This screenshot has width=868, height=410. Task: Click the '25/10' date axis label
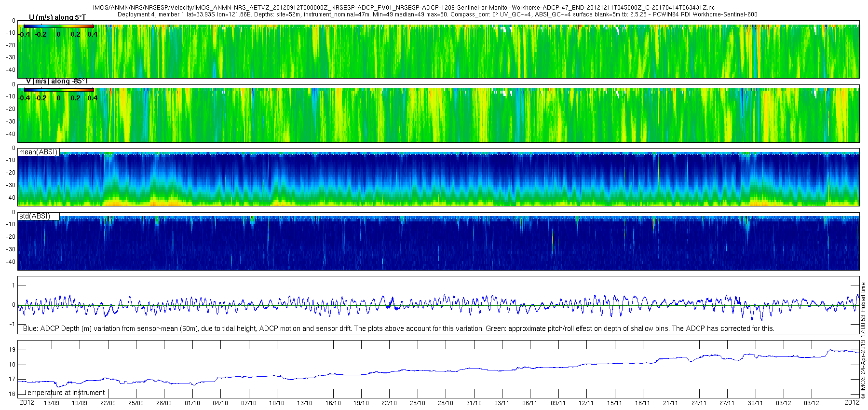[418, 403]
